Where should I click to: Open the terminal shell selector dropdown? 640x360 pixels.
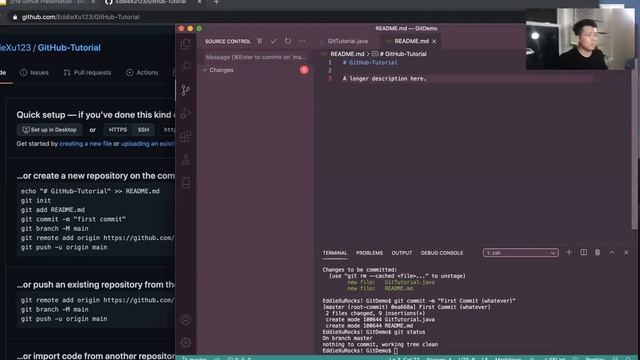(x=521, y=253)
